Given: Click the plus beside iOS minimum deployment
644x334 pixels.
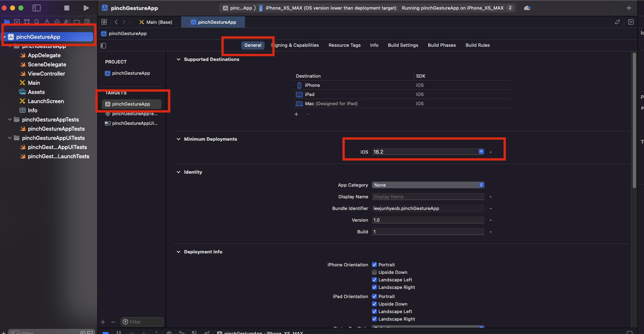Looking at the screenshot, I should [490, 152].
